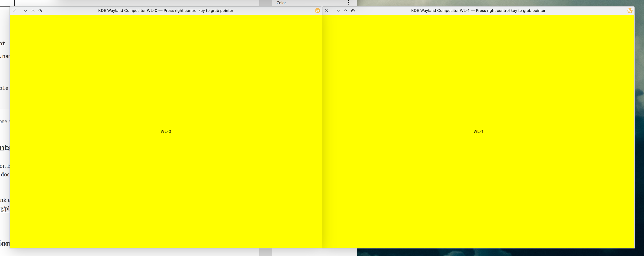Click the desktop wallpaper right of WL-1 window

[x=639, y=125]
